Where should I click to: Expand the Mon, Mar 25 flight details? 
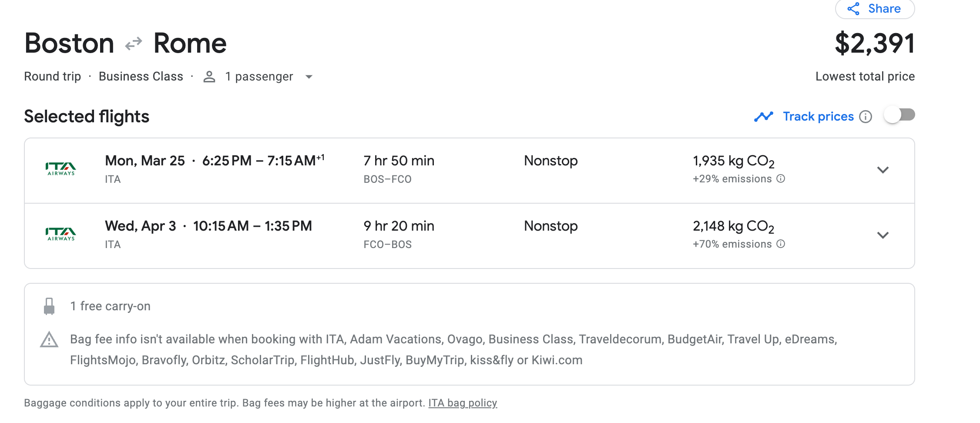(883, 170)
